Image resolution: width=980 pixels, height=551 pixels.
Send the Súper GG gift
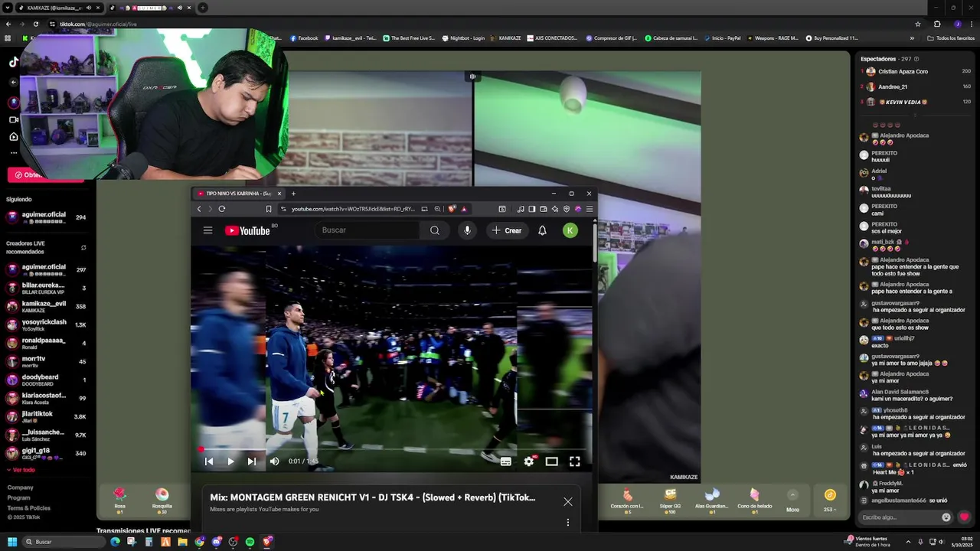pos(671,500)
